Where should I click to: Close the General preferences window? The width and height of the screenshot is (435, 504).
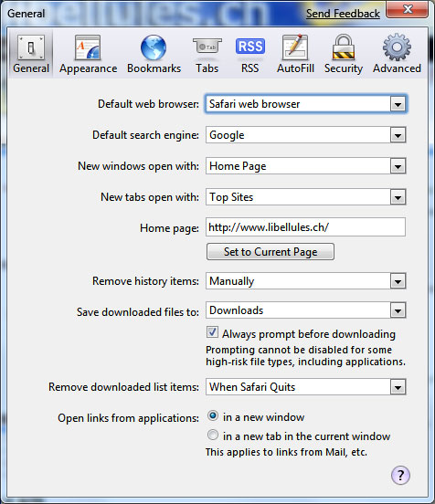coord(408,9)
